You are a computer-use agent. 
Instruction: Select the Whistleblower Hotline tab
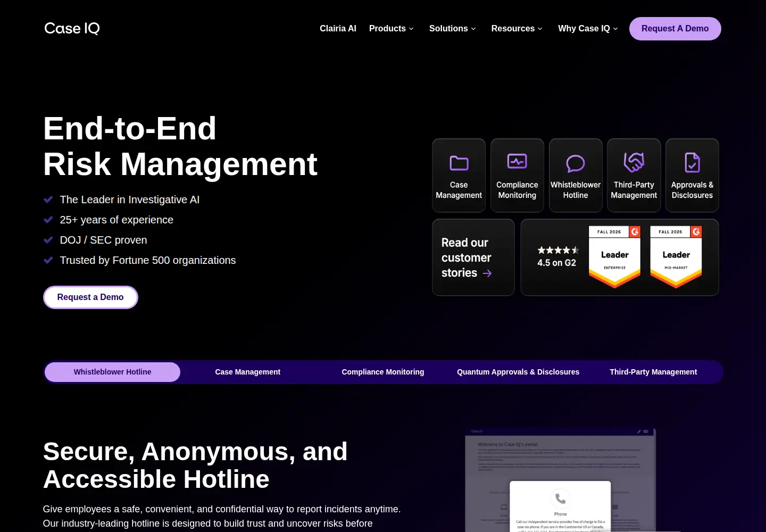pyautogui.click(x=112, y=372)
